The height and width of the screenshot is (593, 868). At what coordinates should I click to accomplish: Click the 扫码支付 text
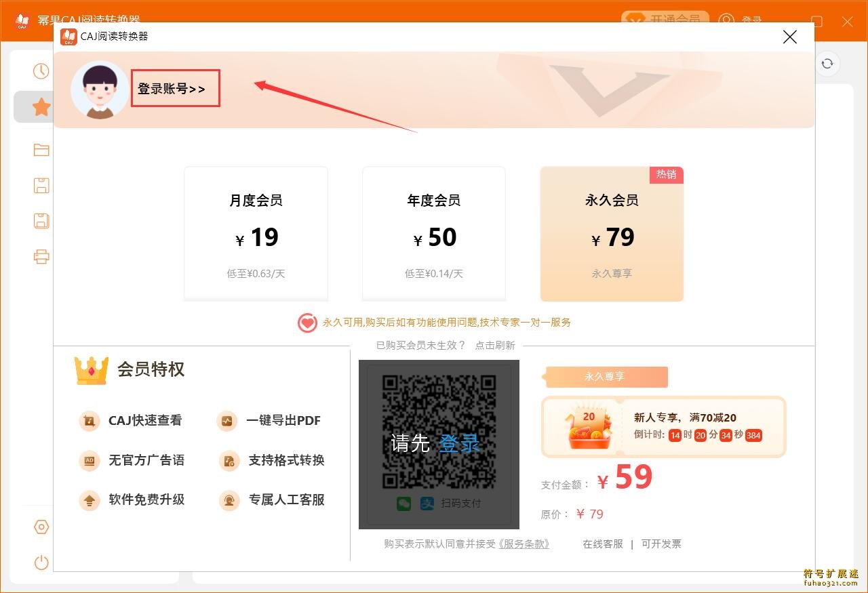coord(461,504)
